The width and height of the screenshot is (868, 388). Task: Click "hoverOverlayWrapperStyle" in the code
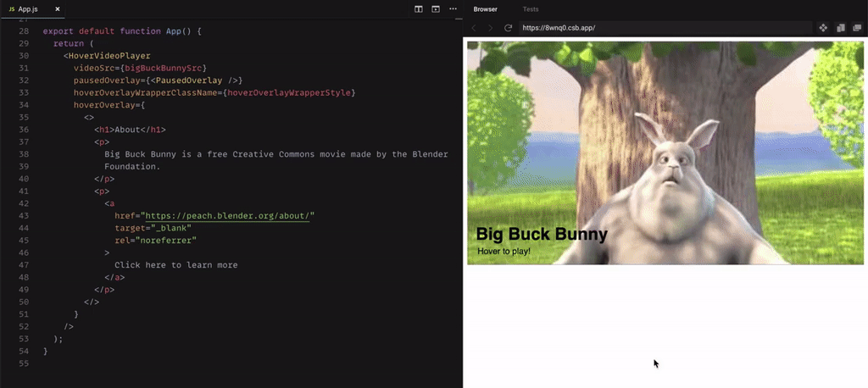tap(289, 92)
